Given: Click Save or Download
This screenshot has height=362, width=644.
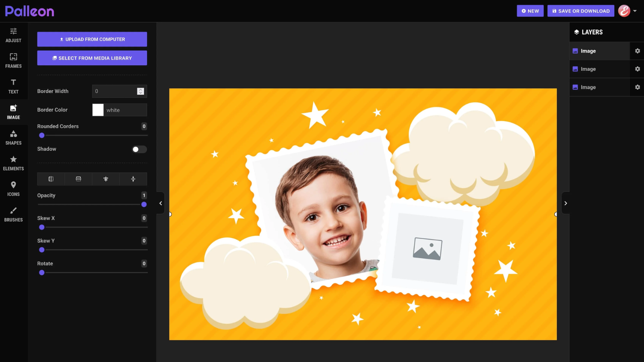Looking at the screenshot, I should coord(580,11).
